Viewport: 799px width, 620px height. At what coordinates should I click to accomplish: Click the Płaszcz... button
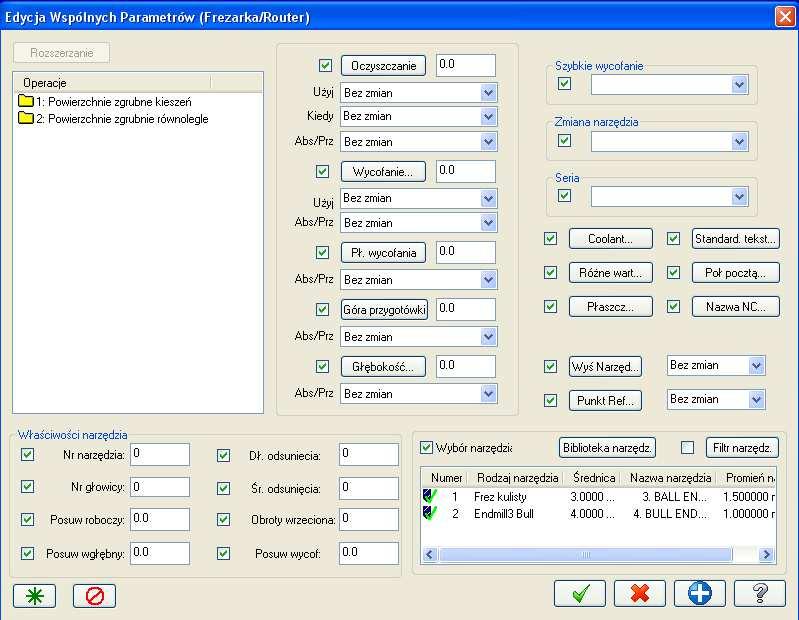pyautogui.click(x=610, y=307)
